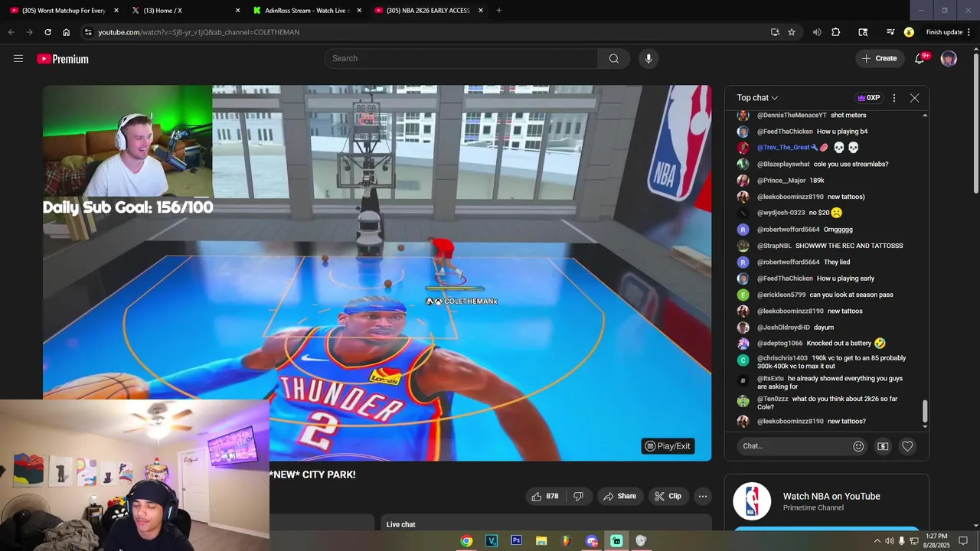Open the Chrome Finish update menu
The width and height of the screenshot is (980, 551).
[x=948, y=32]
